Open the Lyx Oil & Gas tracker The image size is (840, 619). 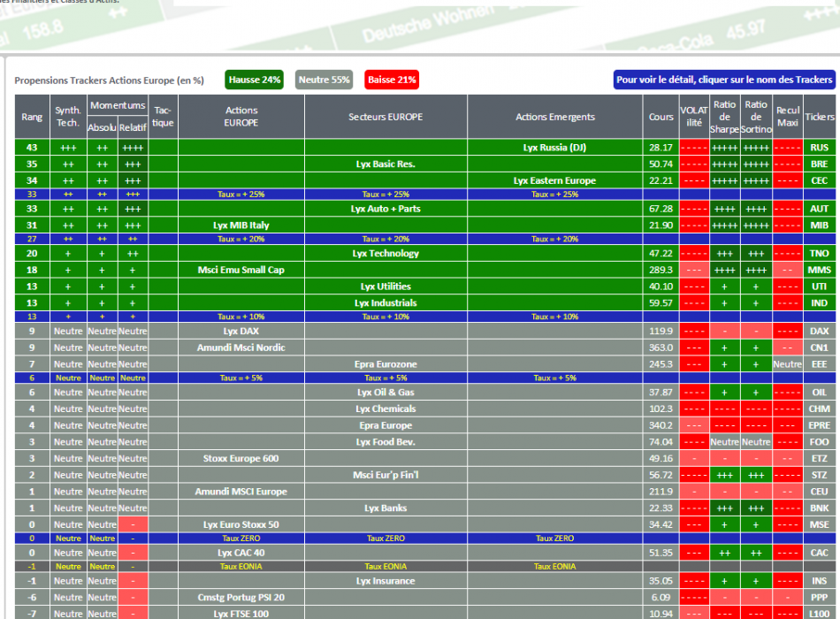[386, 392]
